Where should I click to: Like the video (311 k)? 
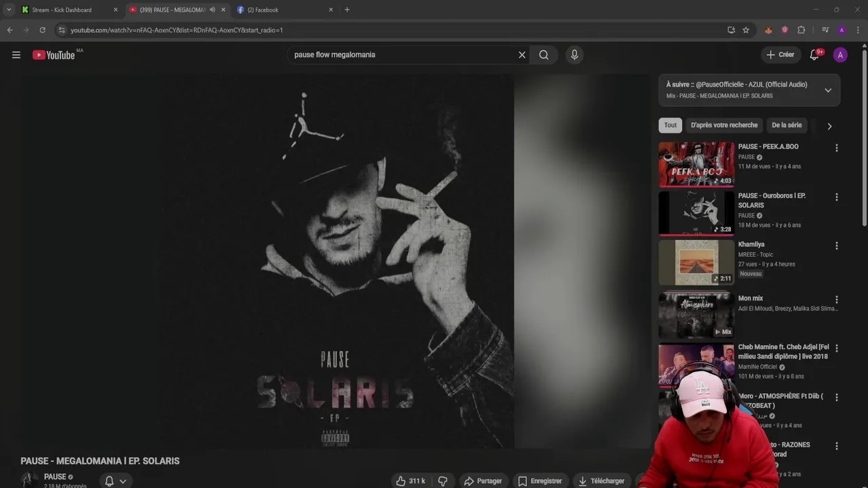click(x=412, y=481)
